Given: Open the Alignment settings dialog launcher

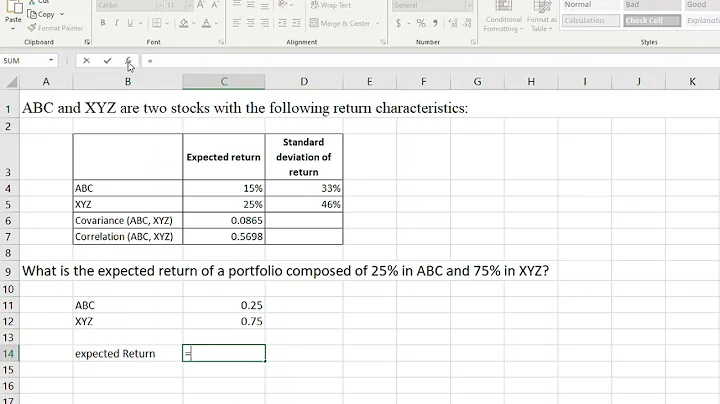Looking at the screenshot, I should coord(383,42).
